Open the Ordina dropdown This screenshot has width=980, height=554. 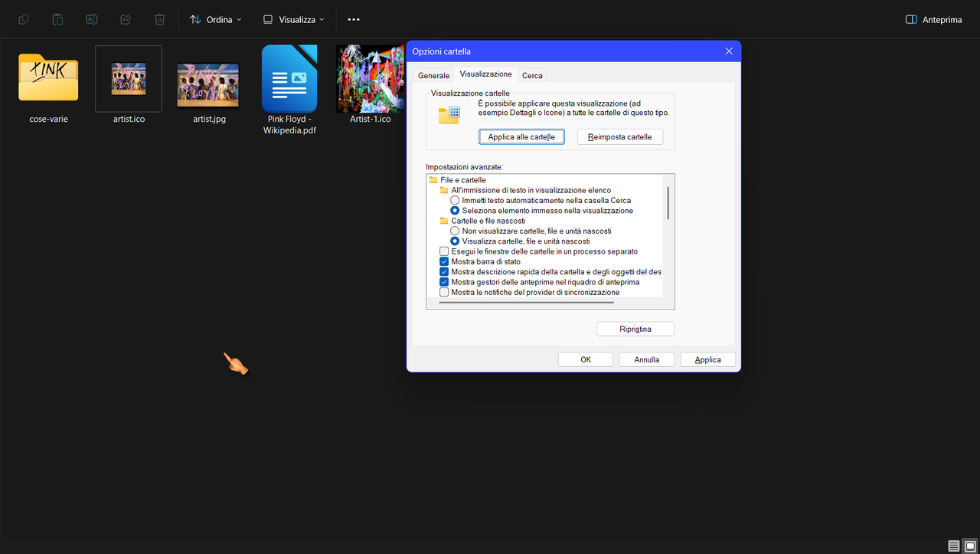[x=215, y=19]
